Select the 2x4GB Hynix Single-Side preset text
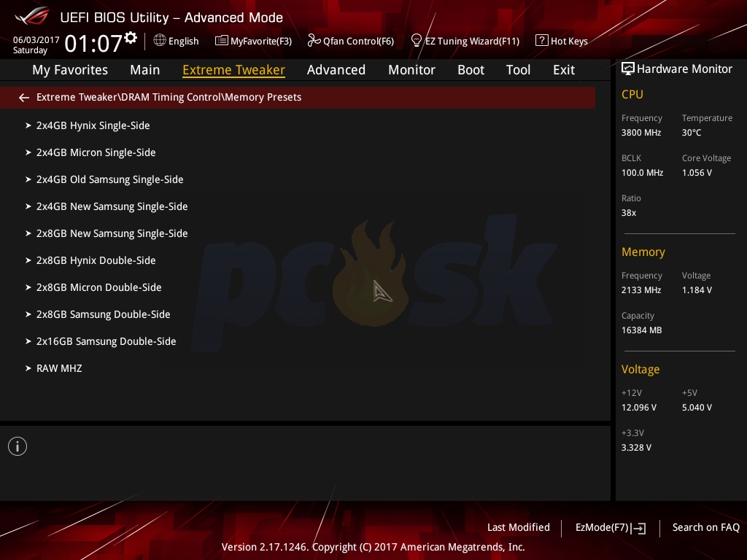Screen dimensions: 747x560 [93, 125]
